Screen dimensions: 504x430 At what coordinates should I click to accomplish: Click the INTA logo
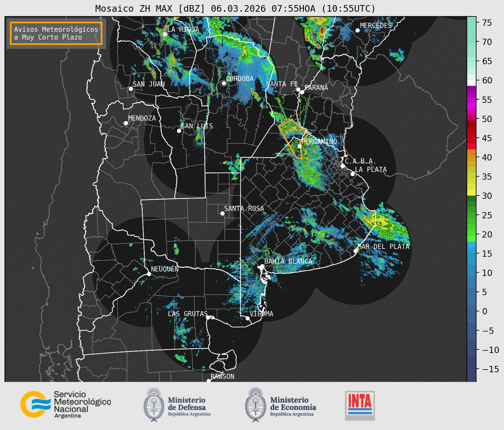tap(360, 405)
